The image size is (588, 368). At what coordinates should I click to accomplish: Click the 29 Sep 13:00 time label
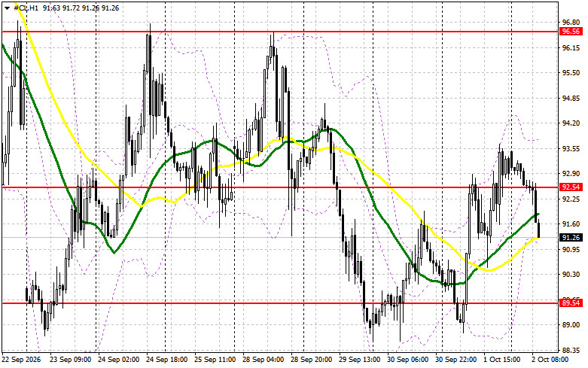360,360
